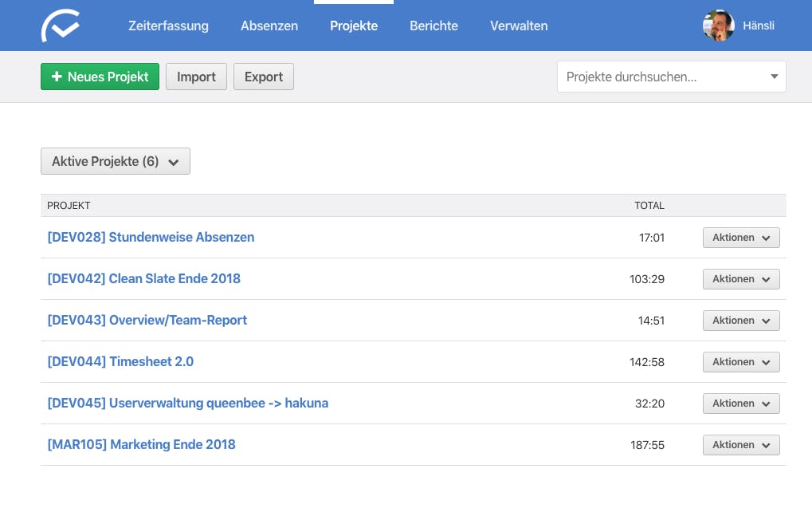Expand Aktionen for DEV045 Userverwaltung

pos(741,404)
